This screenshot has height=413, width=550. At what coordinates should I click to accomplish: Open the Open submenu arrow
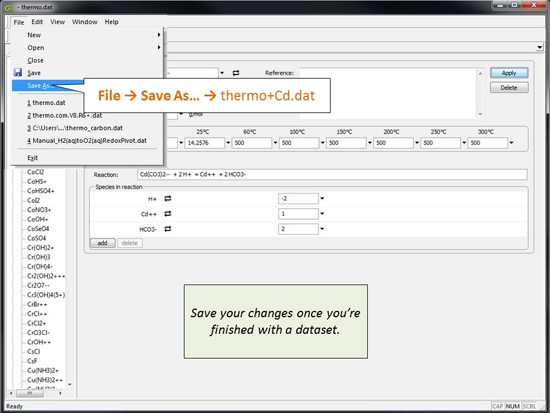point(159,47)
